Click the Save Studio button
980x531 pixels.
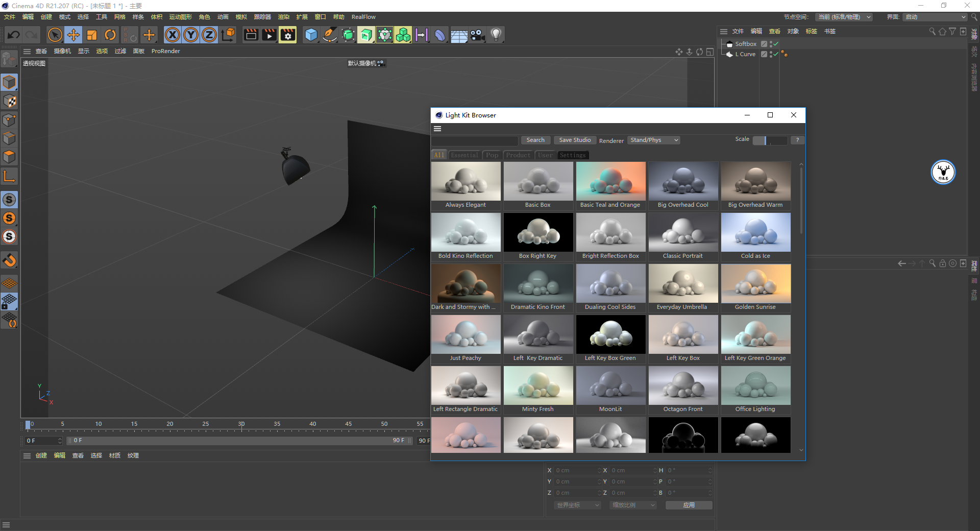(575, 140)
